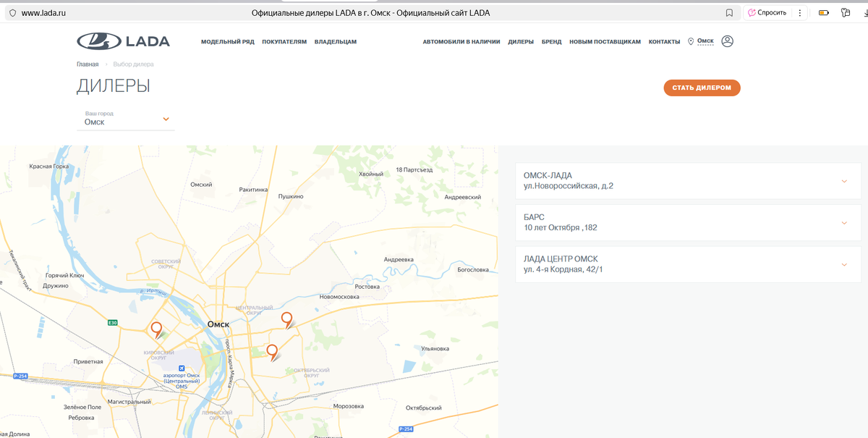The height and width of the screenshot is (438, 868).
Task: Click the Стать дилером button
Action: coord(702,88)
